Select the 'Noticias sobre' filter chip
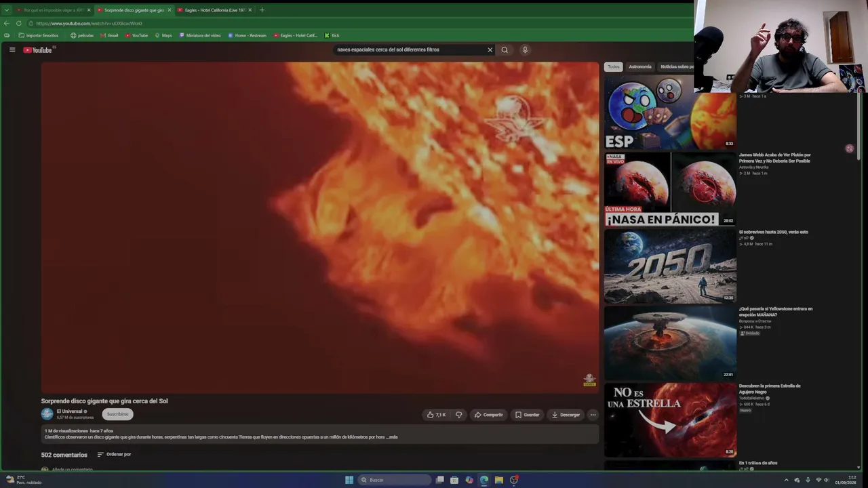Image resolution: width=868 pixels, height=488 pixels. click(677, 66)
